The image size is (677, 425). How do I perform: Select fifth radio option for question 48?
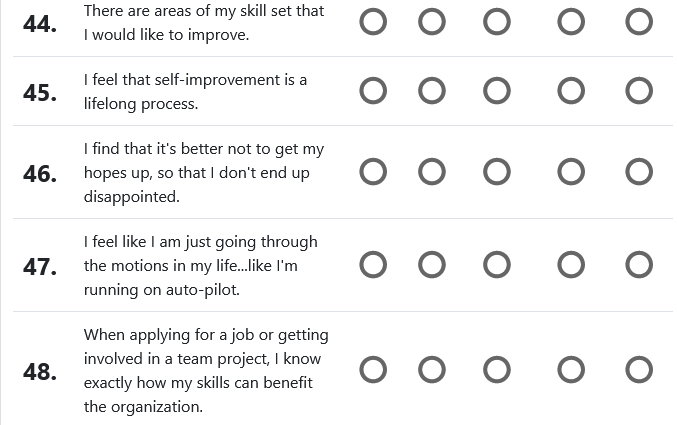coord(639,370)
